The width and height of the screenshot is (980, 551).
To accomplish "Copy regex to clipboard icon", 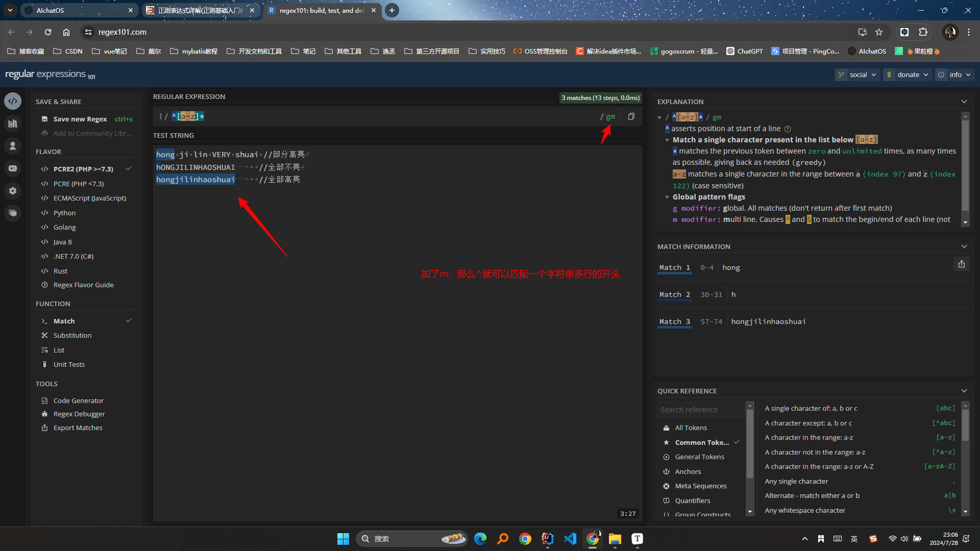I will tap(631, 116).
